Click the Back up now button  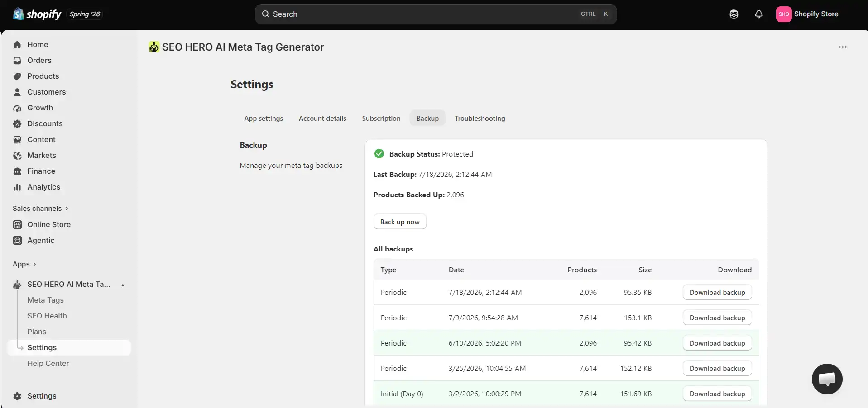400,222
